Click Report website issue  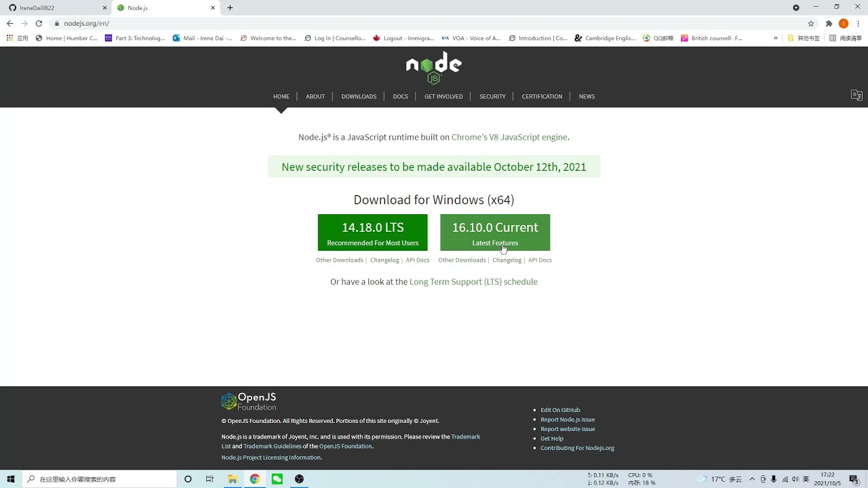point(568,429)
